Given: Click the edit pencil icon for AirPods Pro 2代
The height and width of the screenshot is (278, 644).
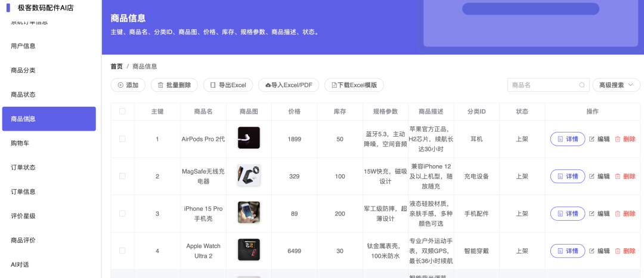Looking at the screenshot, I should pyautogui.click(x=592, y=139).
